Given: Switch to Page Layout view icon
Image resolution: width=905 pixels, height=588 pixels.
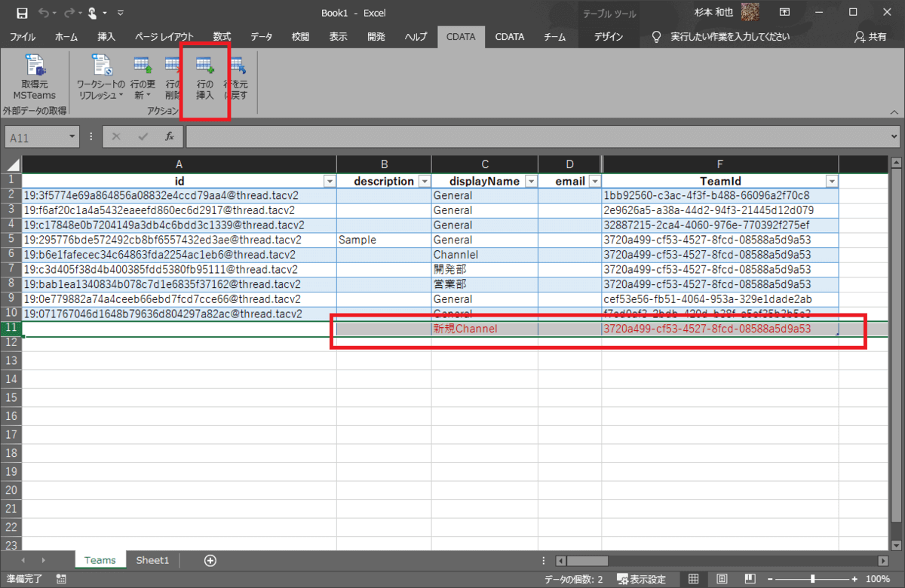Looking at the screenshot, I should coord(722,579).
